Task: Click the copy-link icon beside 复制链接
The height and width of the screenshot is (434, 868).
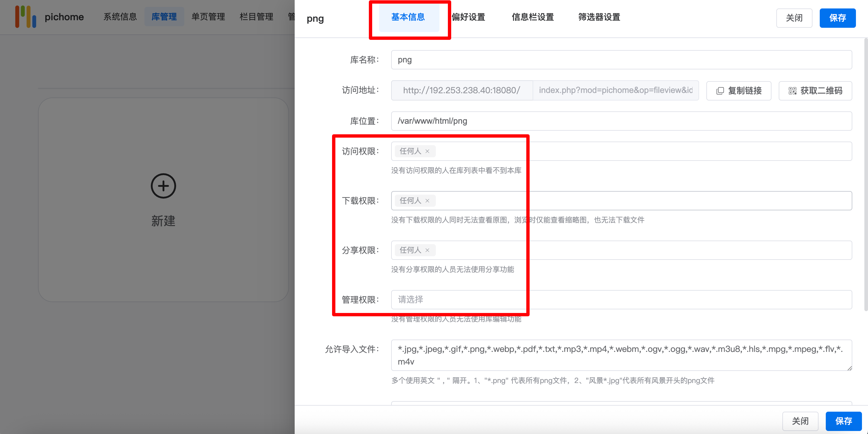Action: pyautogui.click(x=720, y=90)
